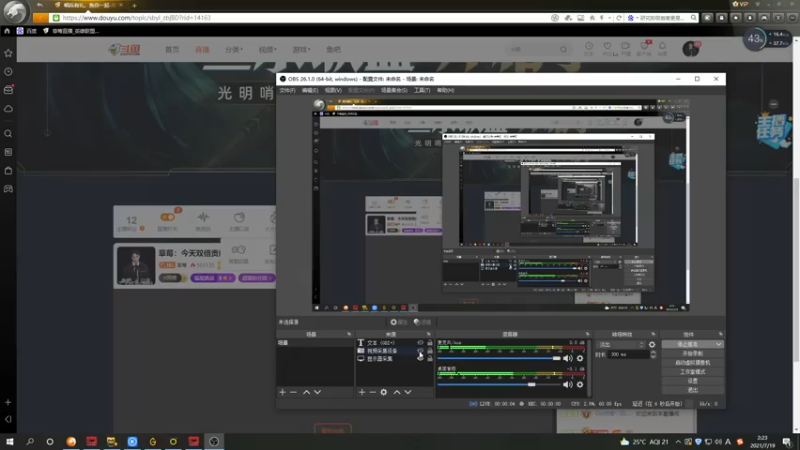Open the Live tab in Douyu navigation

(202, 49)
